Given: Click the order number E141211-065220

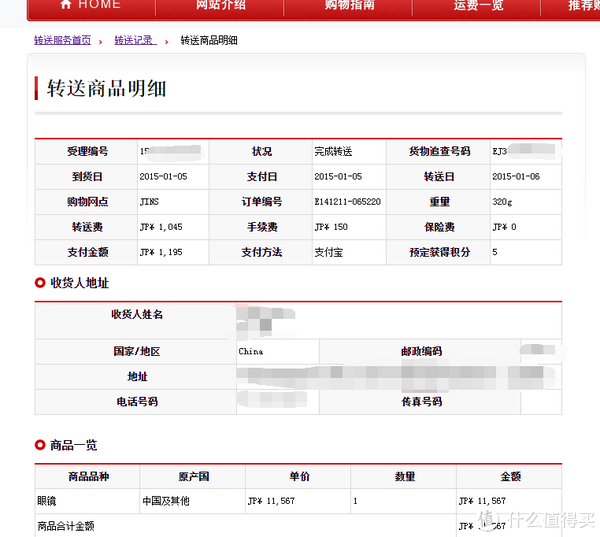Looking at the screenshot, I should point(347,201).
